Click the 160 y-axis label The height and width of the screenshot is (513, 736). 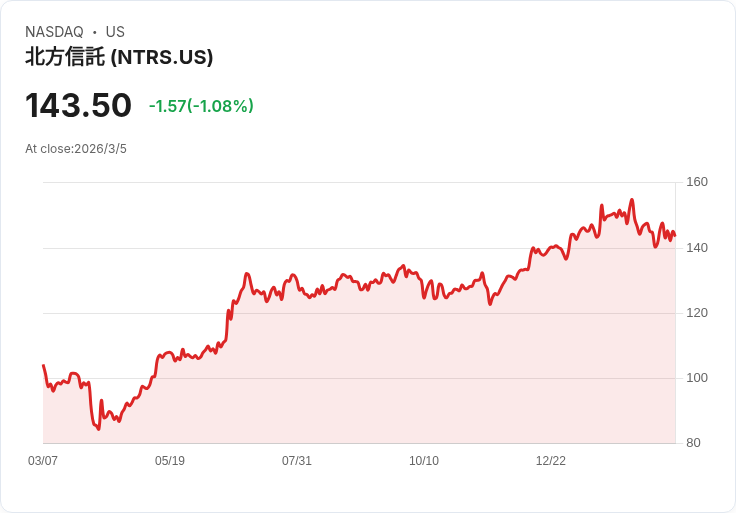pyautogui.click(x=697, y=182)
